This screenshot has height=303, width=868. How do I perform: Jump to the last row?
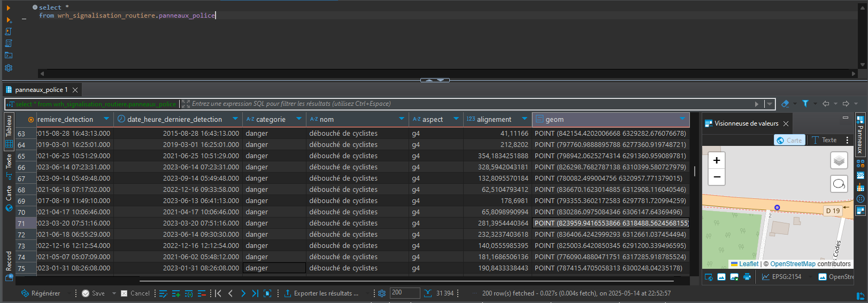[x=255, y=293]
